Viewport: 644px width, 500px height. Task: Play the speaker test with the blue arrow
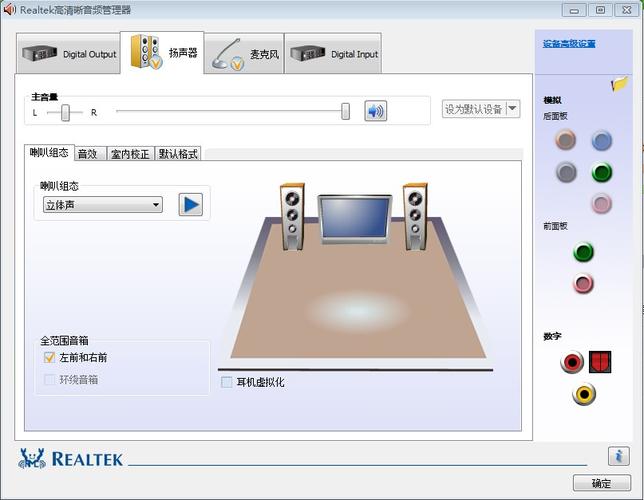pos(191,204)
